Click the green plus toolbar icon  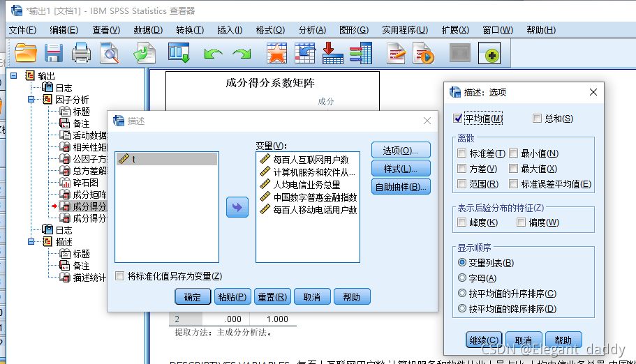(x=489, y=53)
